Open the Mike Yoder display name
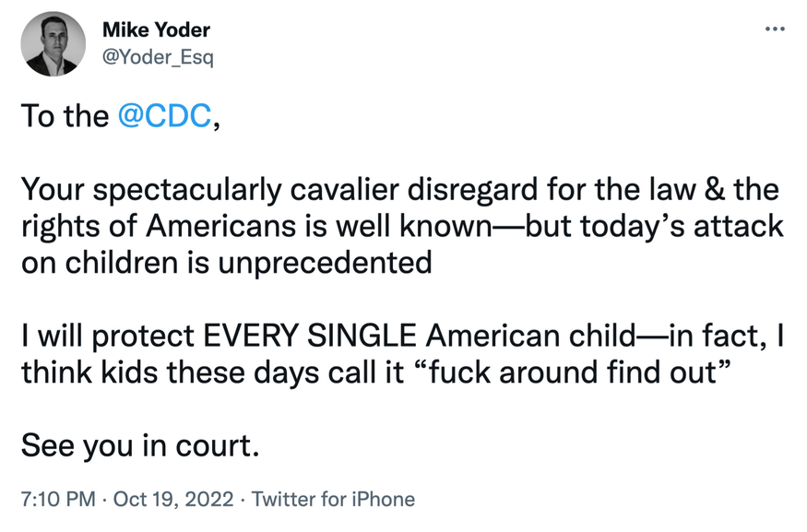The width and height of the screenshot is (807, 532). pos(156,30)
